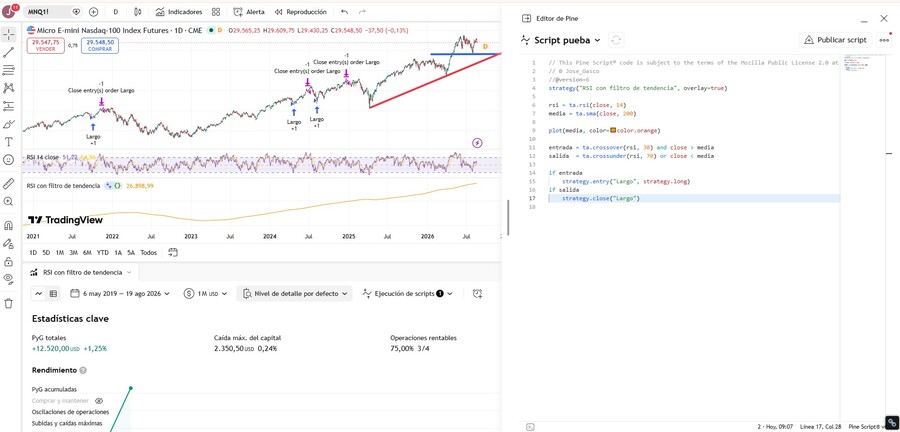900x432 pixels.
Task: Open the emoji icons tool
Action: point(9,159)
